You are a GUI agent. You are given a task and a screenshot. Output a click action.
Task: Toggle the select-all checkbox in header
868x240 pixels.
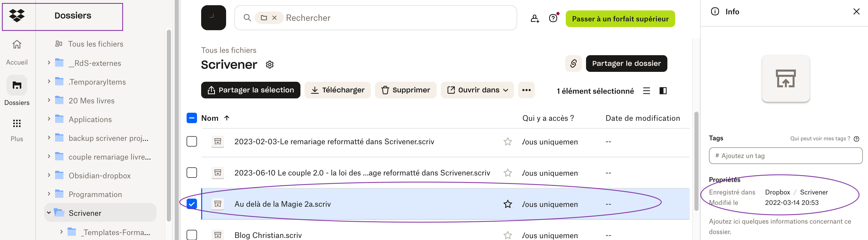tap(192, 118)
